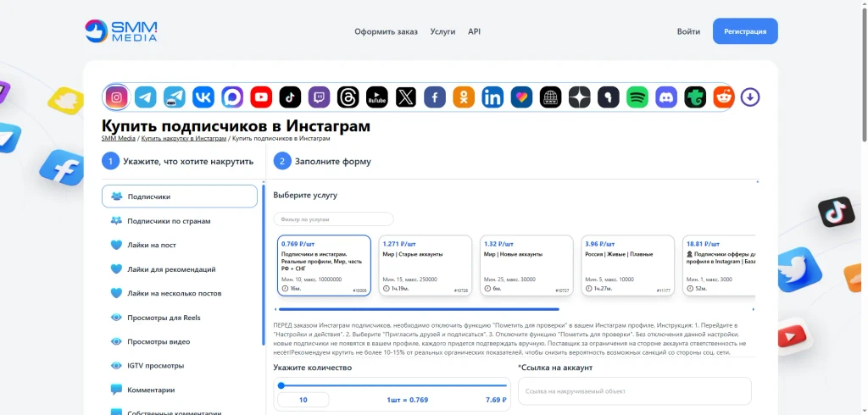Choose the purple Twitch icon
The height and width of the screenshot is (415, 868).
(x=319, y=97)
